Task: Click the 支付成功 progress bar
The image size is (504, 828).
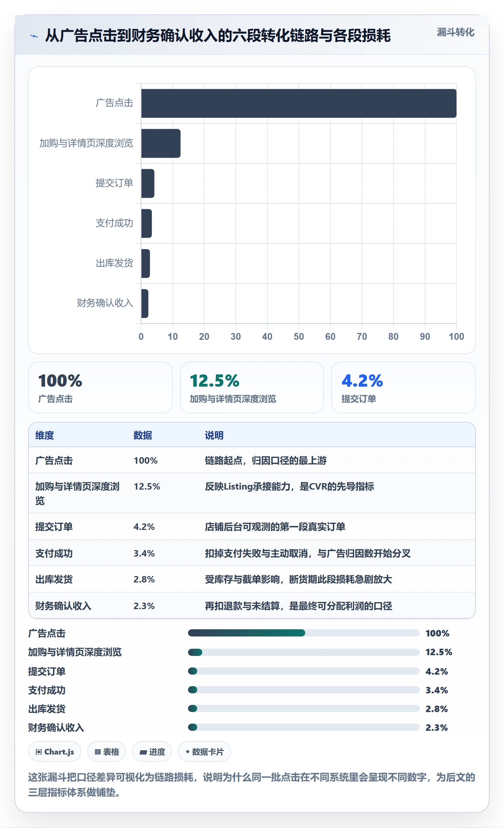Action: [304, 690]
